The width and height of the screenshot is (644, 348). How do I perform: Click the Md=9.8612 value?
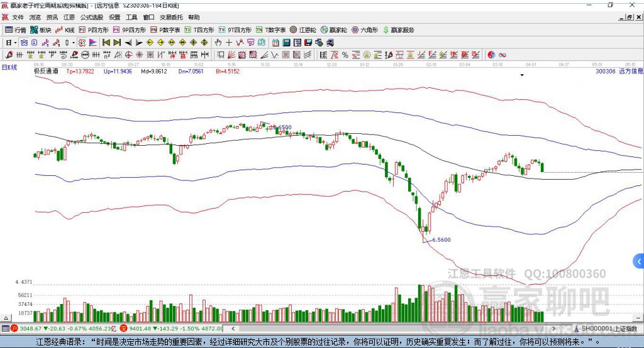154,71
